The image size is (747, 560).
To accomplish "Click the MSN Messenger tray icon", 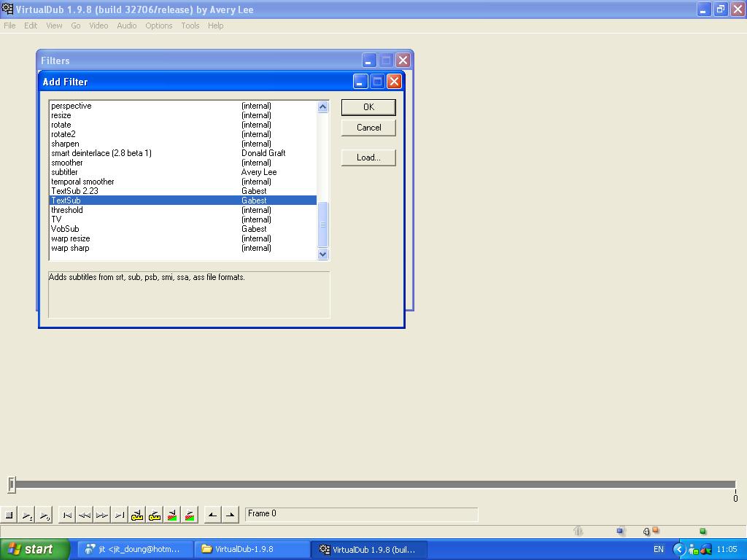I will point(693,550).
